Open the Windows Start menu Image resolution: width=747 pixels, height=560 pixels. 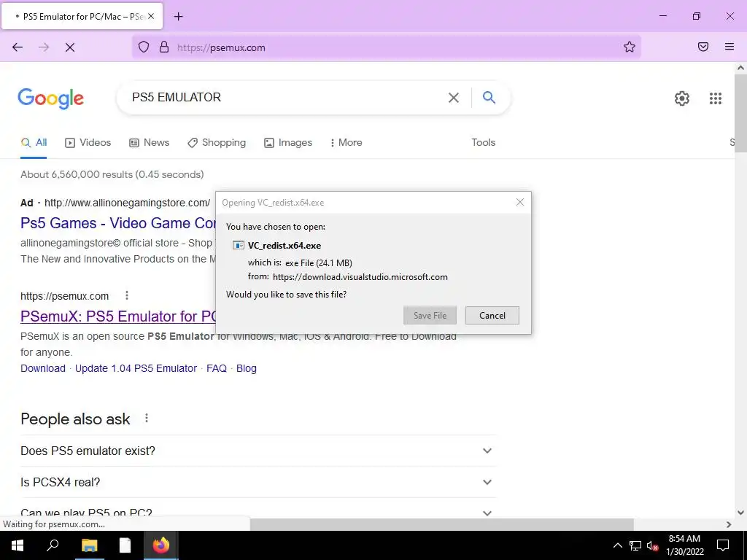18,545
